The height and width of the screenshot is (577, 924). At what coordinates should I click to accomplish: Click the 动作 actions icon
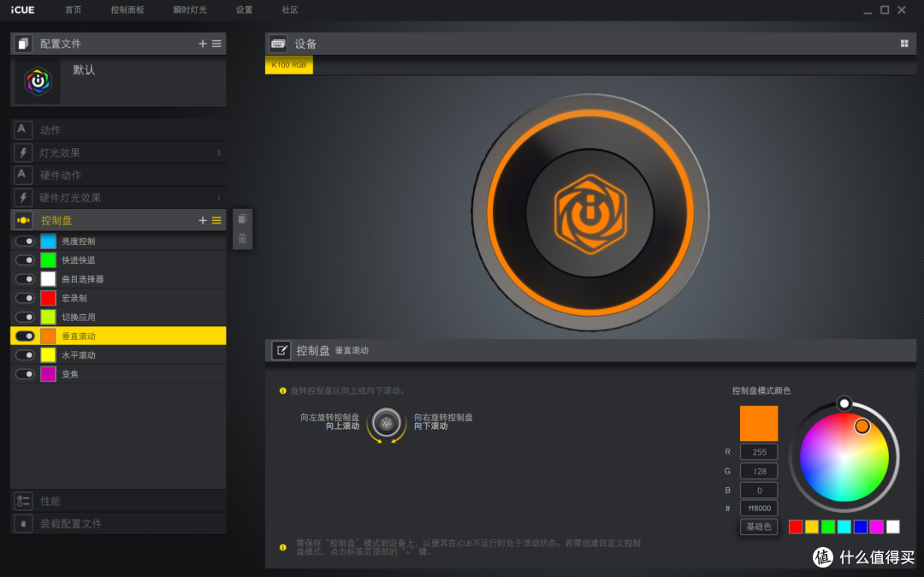[x=22, y=129]
